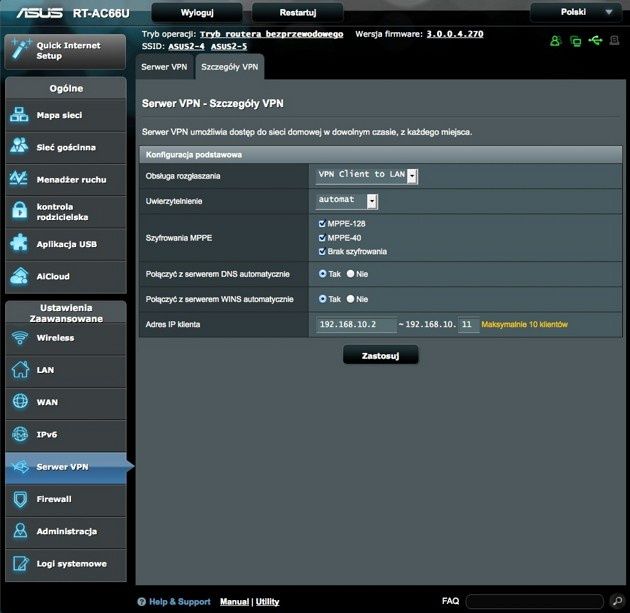Select Tak for WINS server connection
The image size is (630, 613).
coord(322,299)
